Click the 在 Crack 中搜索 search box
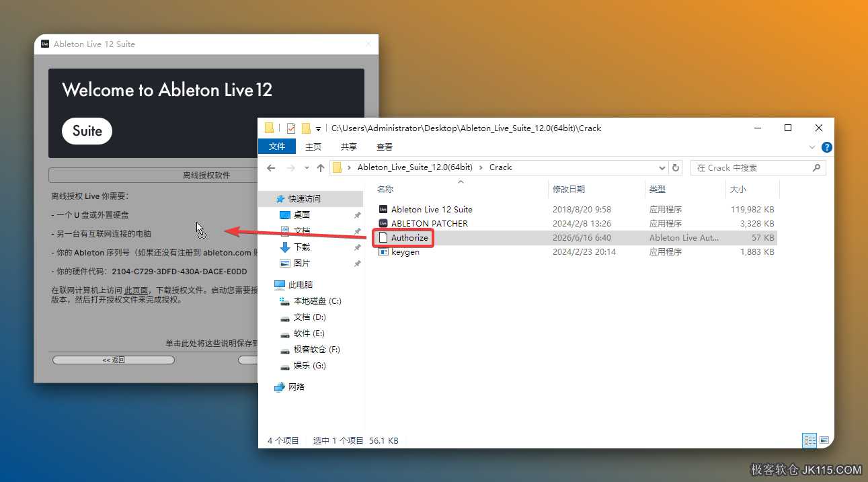This screenshot has width=868, height=482. [x=759, y=167]
